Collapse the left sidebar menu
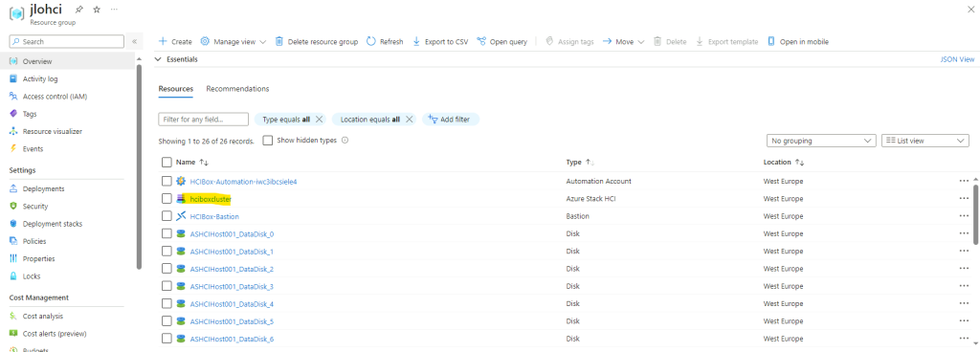 [x=134, y=42]
